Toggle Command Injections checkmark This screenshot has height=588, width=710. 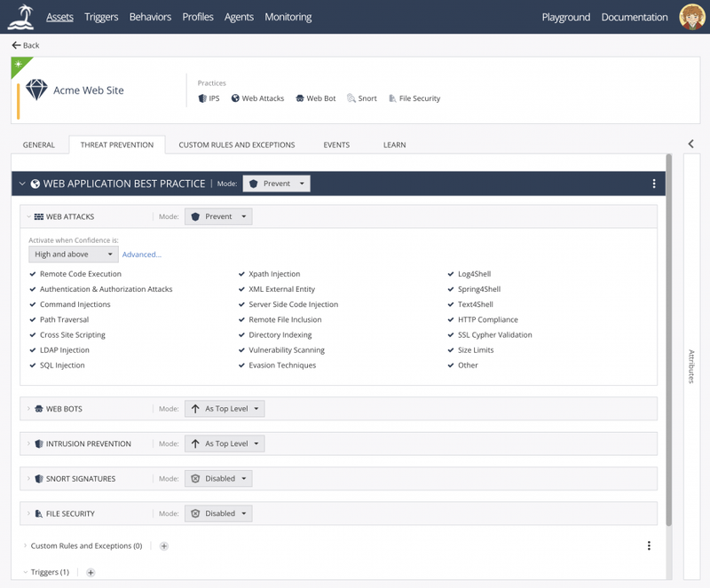[x=33, y=304]
